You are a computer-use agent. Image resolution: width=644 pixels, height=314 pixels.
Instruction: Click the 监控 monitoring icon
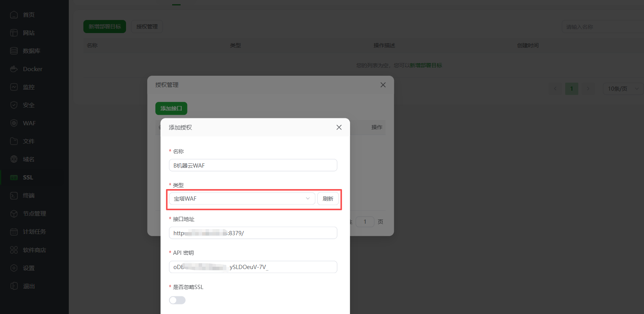14,87
